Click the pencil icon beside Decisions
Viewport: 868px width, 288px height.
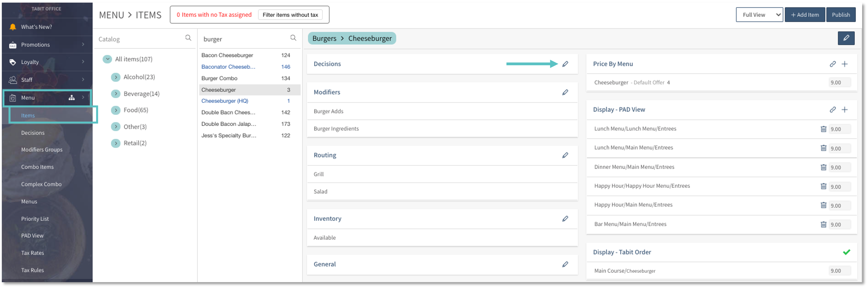click(565, 64)
